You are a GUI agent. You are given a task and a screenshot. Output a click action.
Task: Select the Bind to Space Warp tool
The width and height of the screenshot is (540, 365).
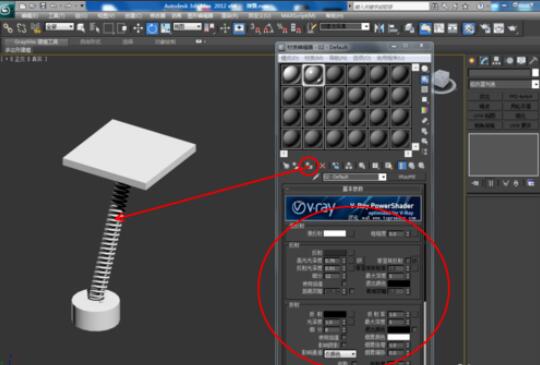tap(36, 28)
